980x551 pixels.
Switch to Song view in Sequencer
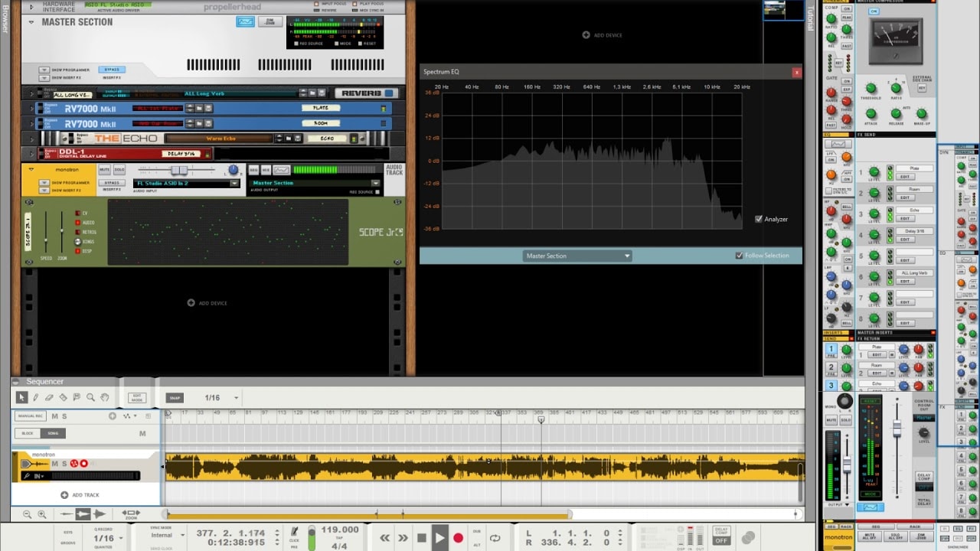[53, 433]
